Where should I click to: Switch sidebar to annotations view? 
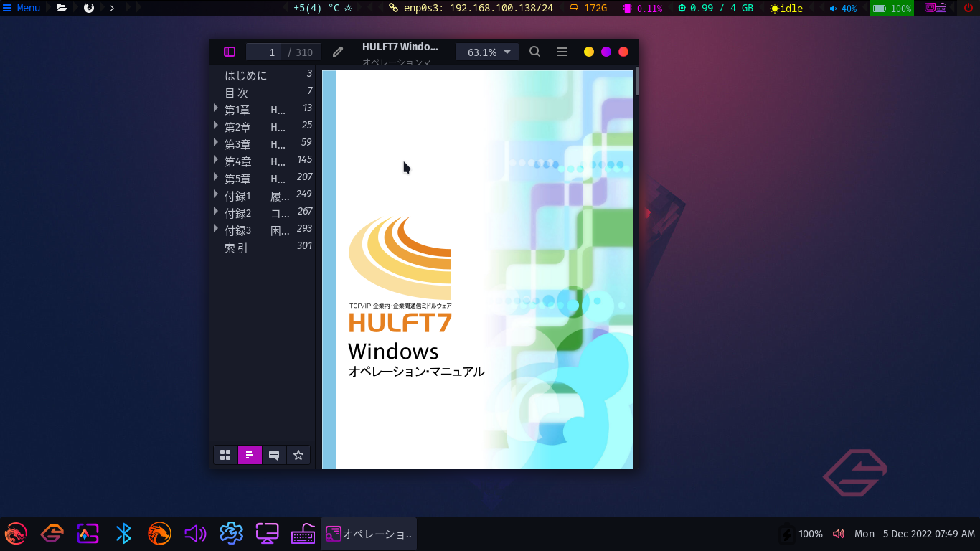274,455
